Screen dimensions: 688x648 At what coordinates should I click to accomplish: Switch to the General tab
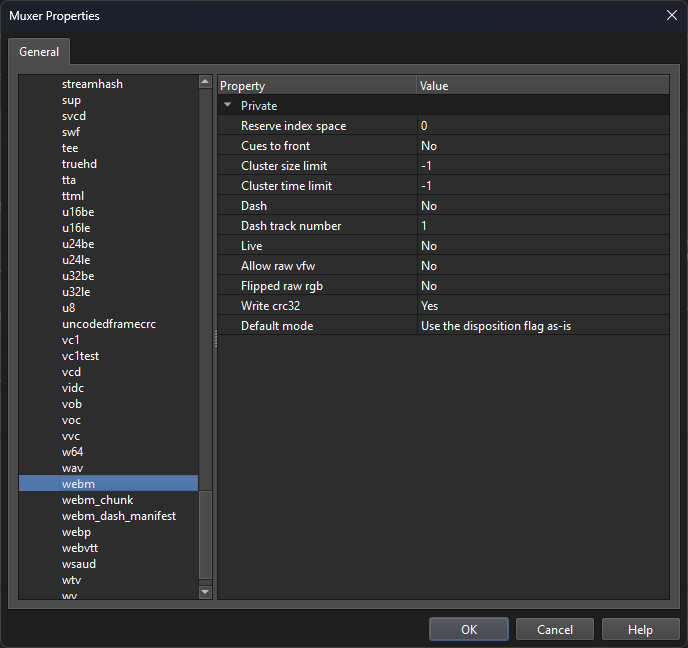point(39,52)
